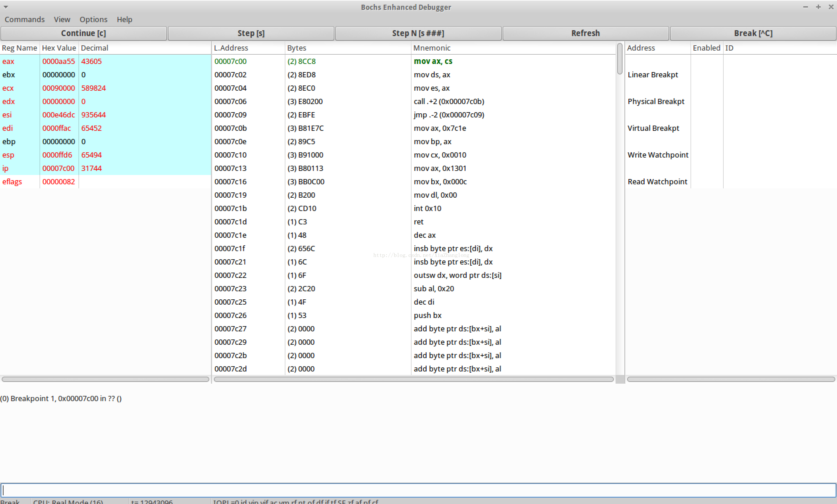Viewport: 837px width, 504px height.
Task: Select the ebp register row
Action: 105,142
